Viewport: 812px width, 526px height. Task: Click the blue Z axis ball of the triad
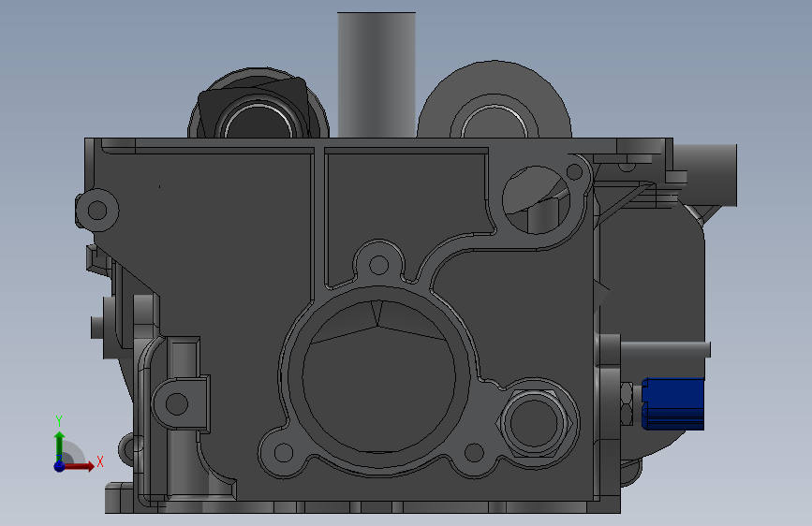pyautogui.click(x=60, y=466)
